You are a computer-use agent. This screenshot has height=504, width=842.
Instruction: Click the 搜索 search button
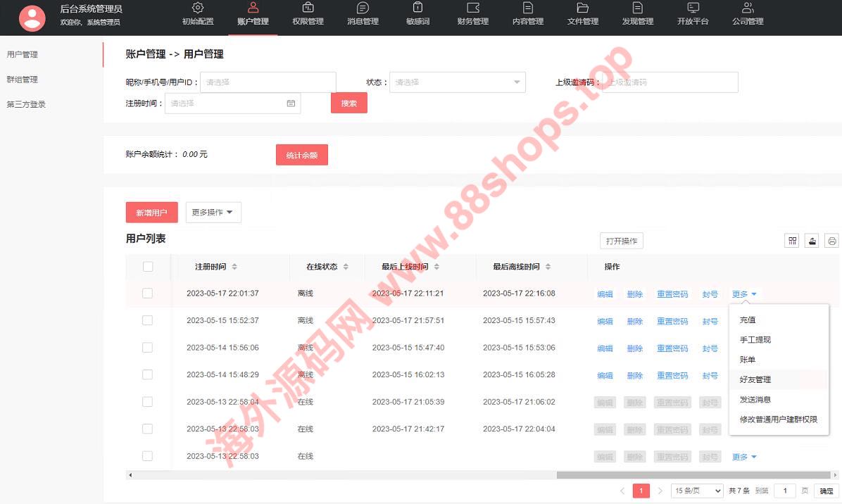tap(348, 103)
